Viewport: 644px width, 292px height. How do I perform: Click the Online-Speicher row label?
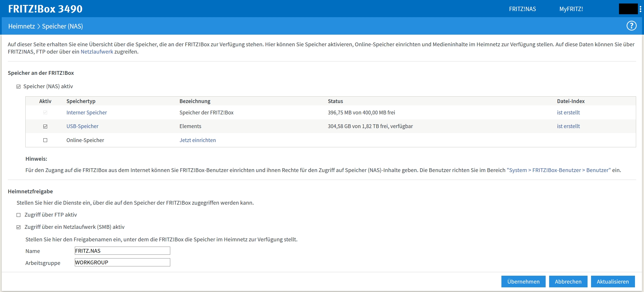coord(85,140)
